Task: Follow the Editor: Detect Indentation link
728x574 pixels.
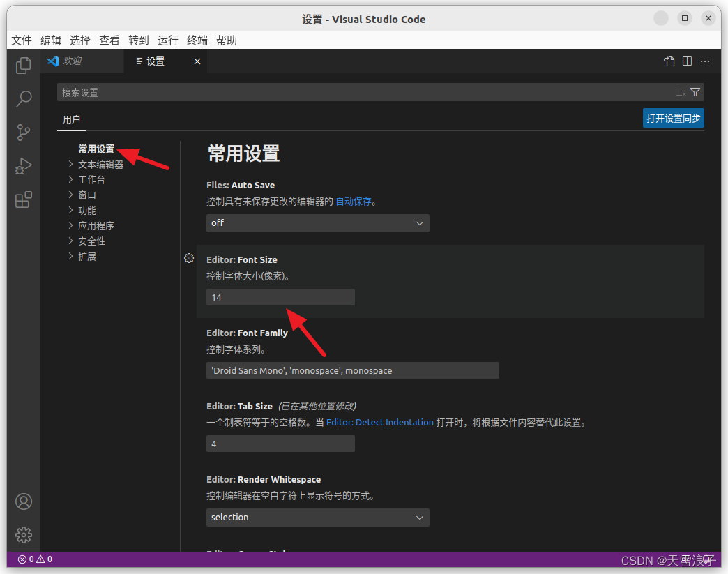Action: (x=380, y=423)
